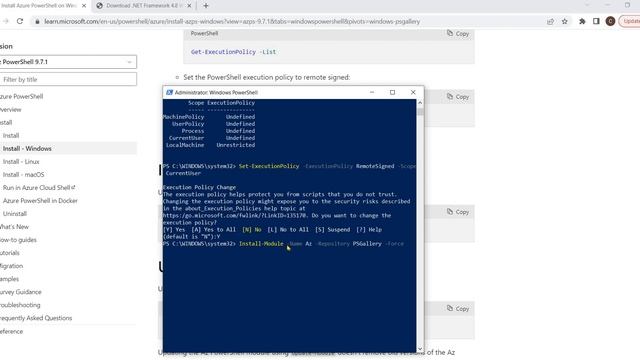
Task: Expand Samples in sidebar
Action: pos(9,279)
